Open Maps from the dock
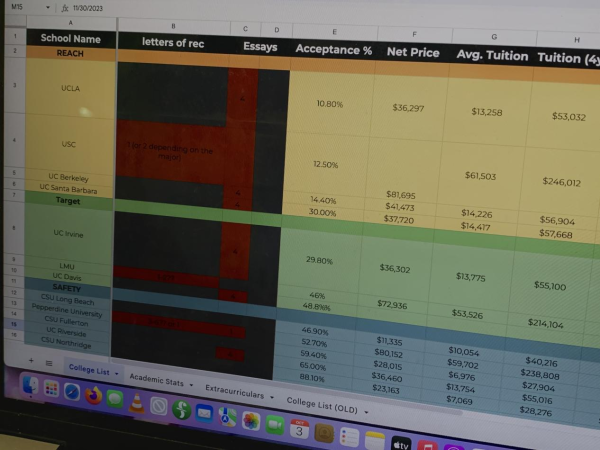 coord(227,417)
